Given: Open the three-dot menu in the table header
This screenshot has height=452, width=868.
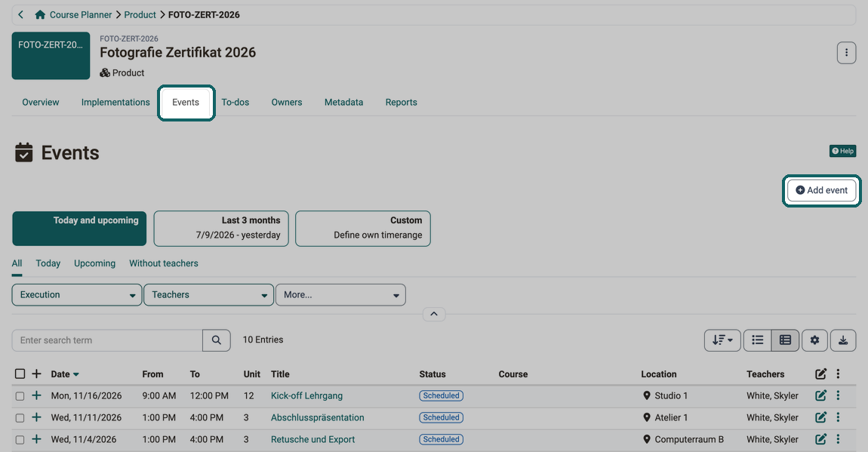Looking at the screenshot, I should coord(838,374).
